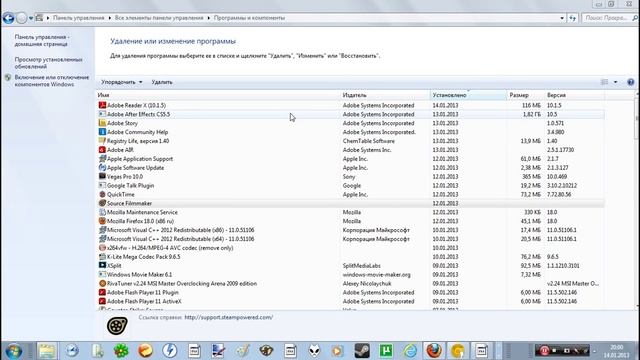Click the Mozilla Firefox 18.0 list icon
Screen dimensions: 640x360
pyautogui.click(x=102, y=221)
